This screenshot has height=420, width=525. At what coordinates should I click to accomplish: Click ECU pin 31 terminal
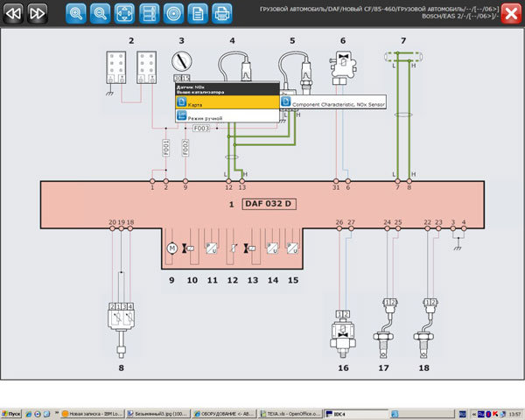coord(336,181)
